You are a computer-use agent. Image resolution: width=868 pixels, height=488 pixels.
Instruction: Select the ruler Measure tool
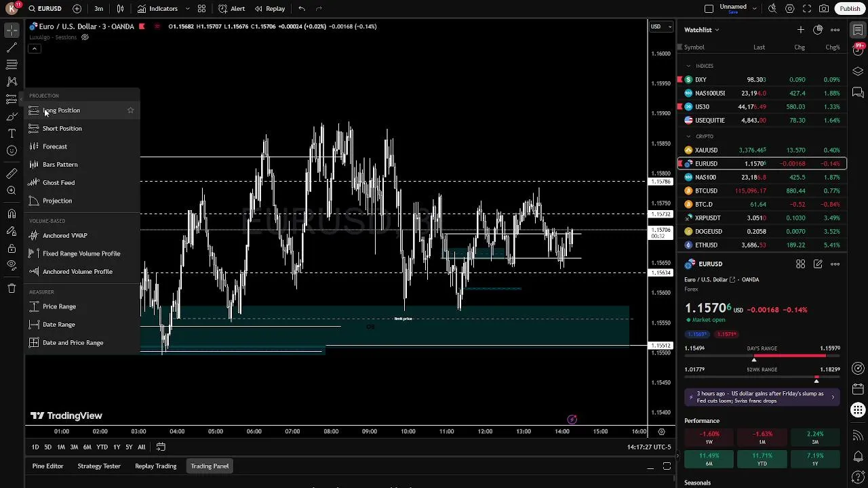(12, 174)
